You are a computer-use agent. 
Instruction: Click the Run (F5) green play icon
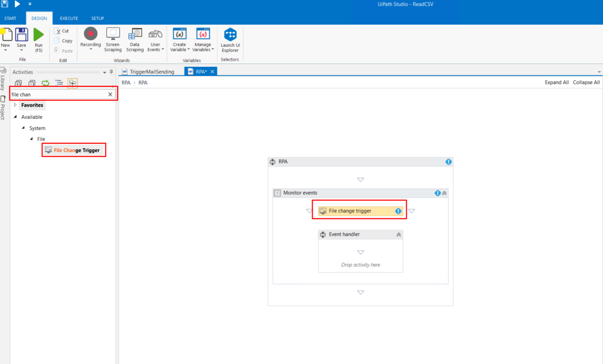(39, 35)
